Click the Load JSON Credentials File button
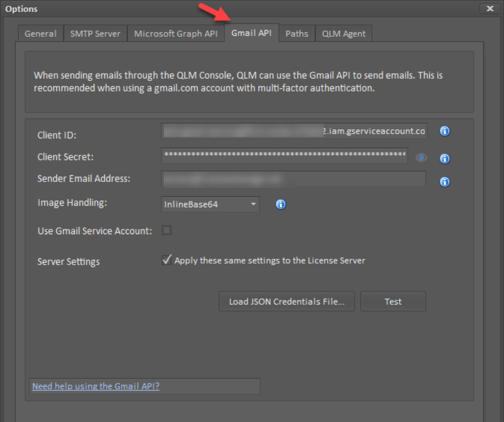This screenshot has height=422, width=504. 286,302
